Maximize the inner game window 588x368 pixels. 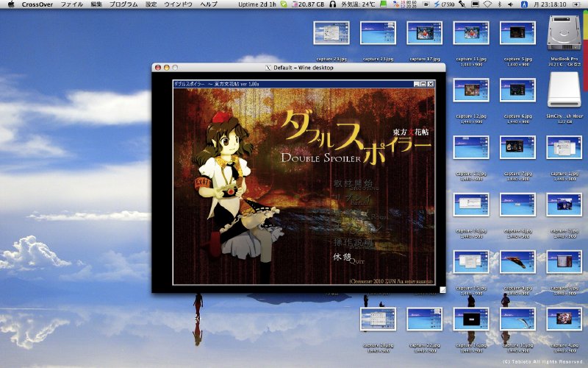pos(423,84)
